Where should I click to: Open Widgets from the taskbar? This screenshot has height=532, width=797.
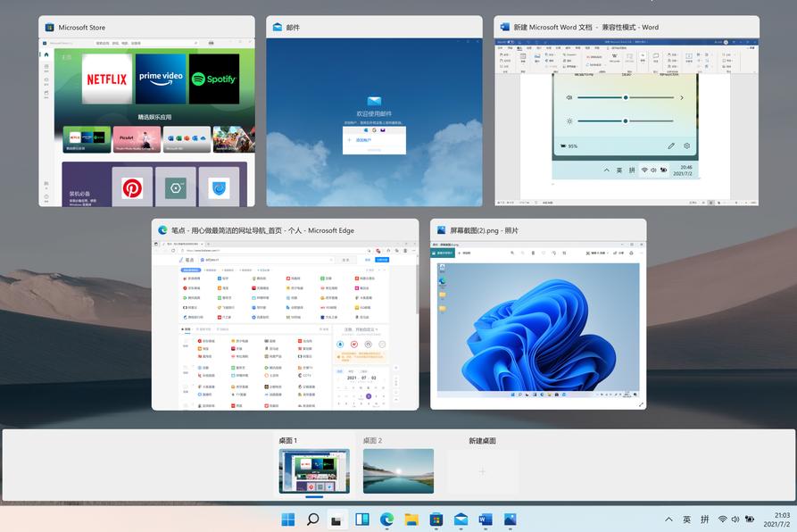(x=361, y=519)
